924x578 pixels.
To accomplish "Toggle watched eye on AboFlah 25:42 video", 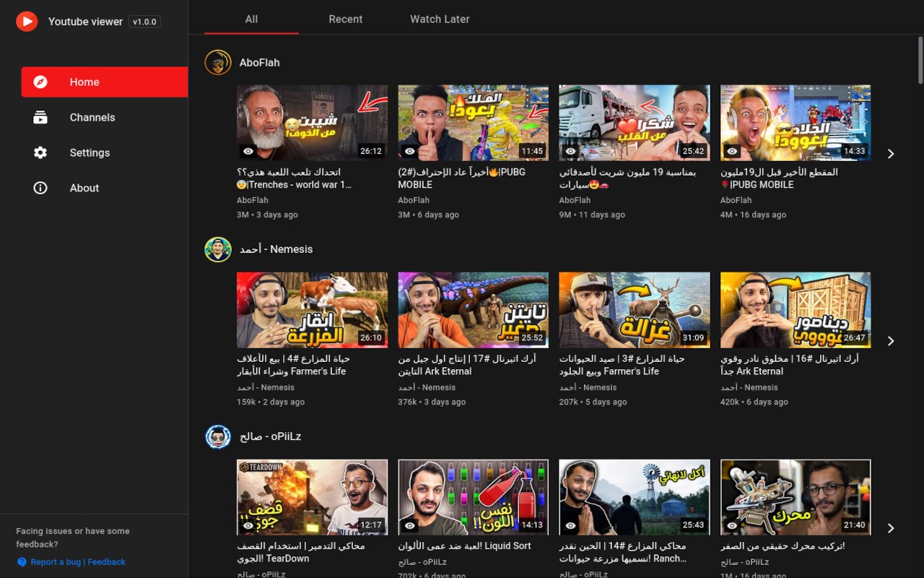I will (x=571, y=151).
